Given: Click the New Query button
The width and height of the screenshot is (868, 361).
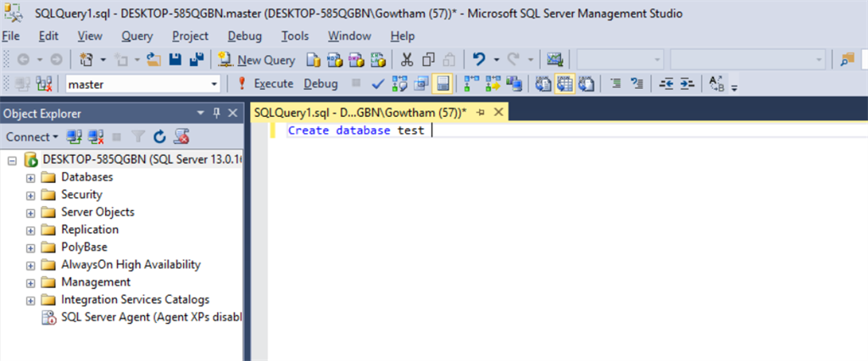Looking at the screenshot, I should (x=256, y=60).
